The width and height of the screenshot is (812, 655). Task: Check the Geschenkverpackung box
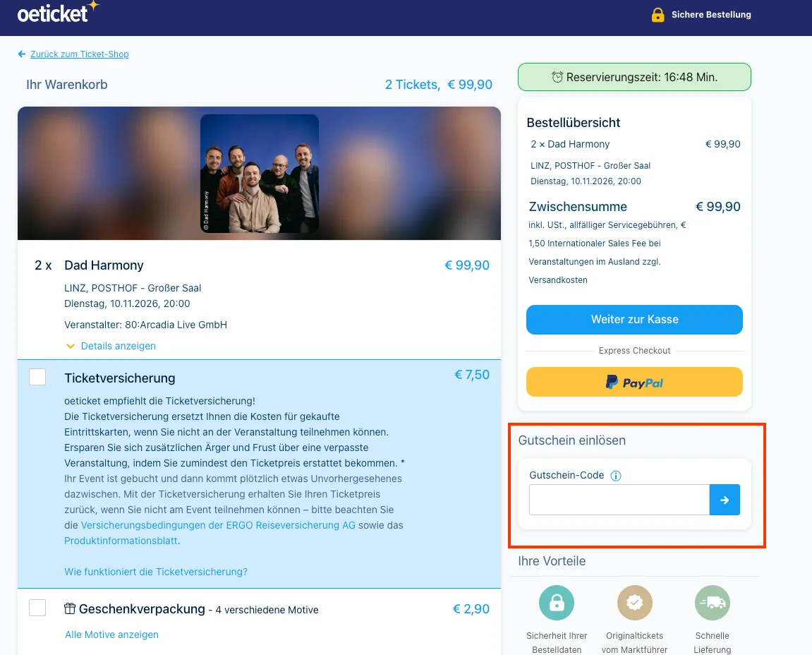37,607
